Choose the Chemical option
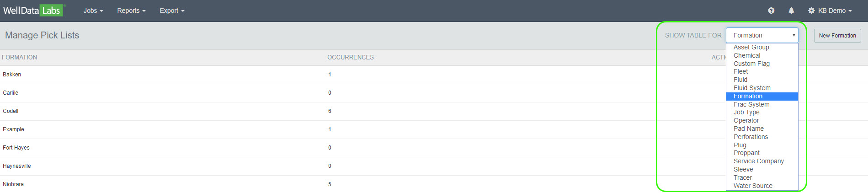 click(747, 55)
